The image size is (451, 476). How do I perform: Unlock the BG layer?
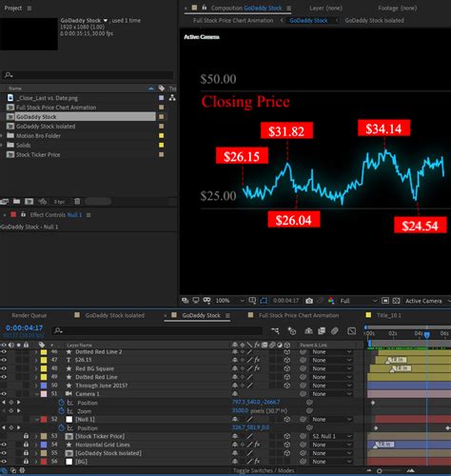point(26,462)
